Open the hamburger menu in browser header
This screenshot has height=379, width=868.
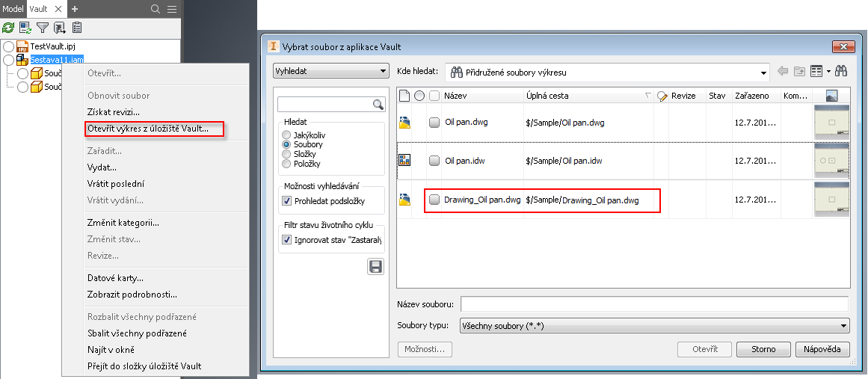pos(172,9)
